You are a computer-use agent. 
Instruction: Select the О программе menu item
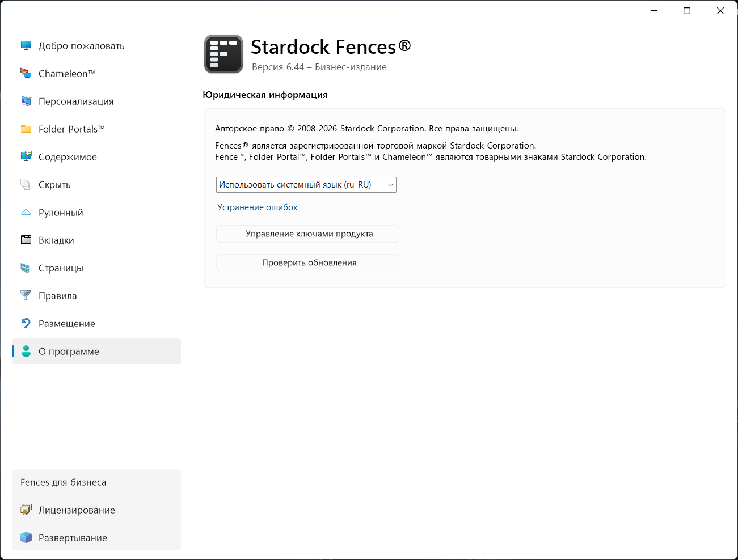(x=69, y=351)
